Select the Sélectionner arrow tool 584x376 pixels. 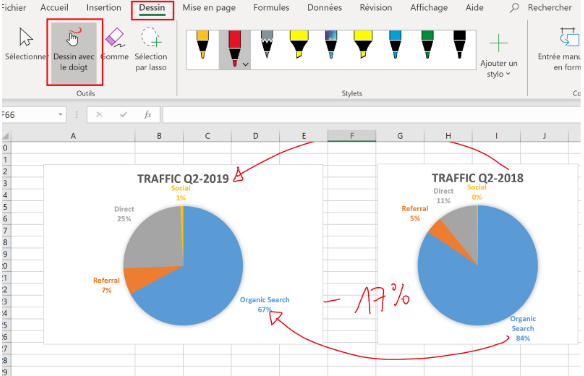click(x=26, y=44)
